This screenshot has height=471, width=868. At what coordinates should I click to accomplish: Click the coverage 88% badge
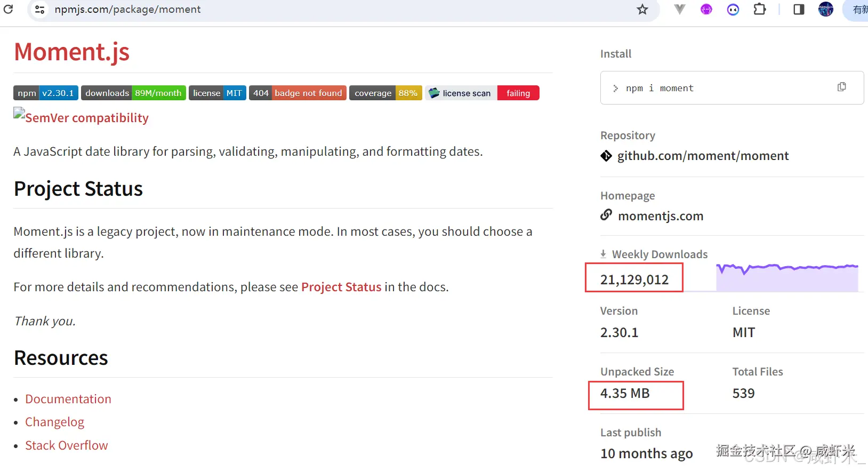click(x=385, y=93)
